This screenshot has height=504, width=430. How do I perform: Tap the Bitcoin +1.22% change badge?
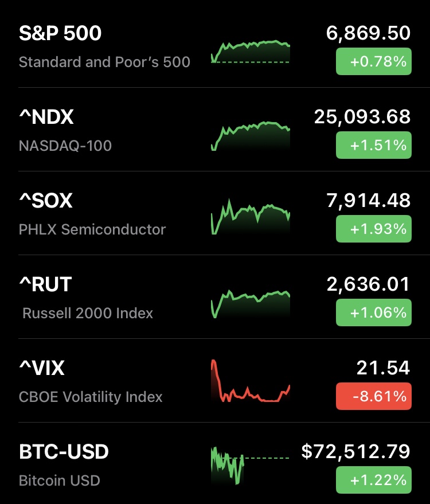(373, 480)
